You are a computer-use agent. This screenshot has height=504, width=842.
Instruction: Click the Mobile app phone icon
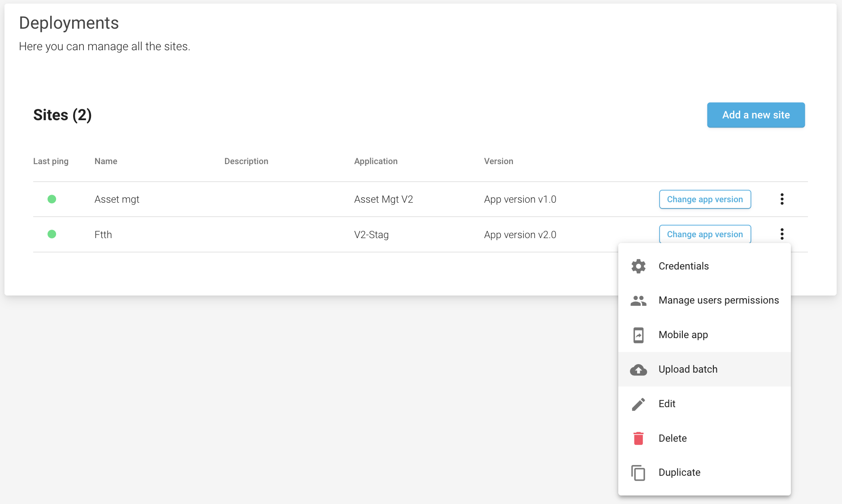click(x=638, y=335)
